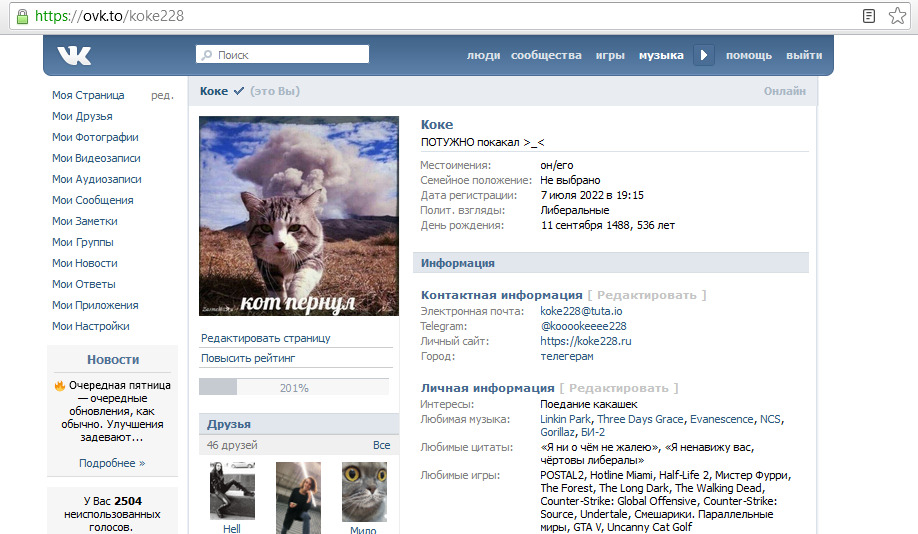Collapse the Информация section header
This screenshot has height=534, width=918.
click(x=611, y=263)
